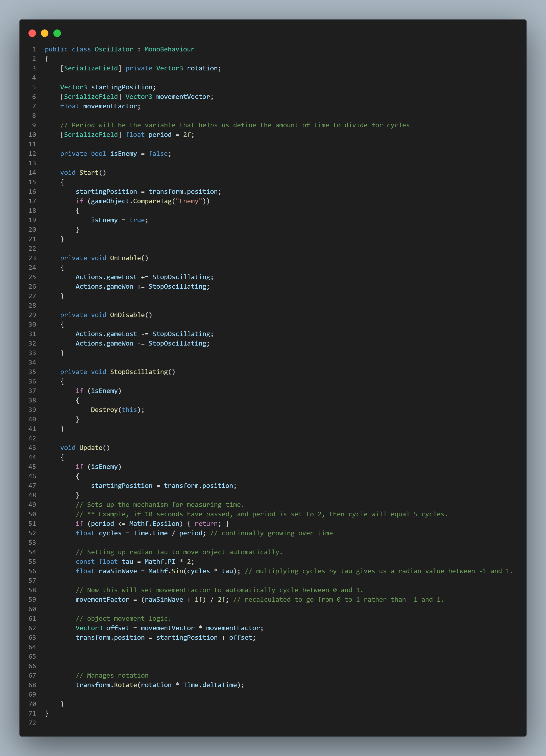Click 'movementVector;' on line 6
This screenshot has height=756, width=546.
(185, 97)
